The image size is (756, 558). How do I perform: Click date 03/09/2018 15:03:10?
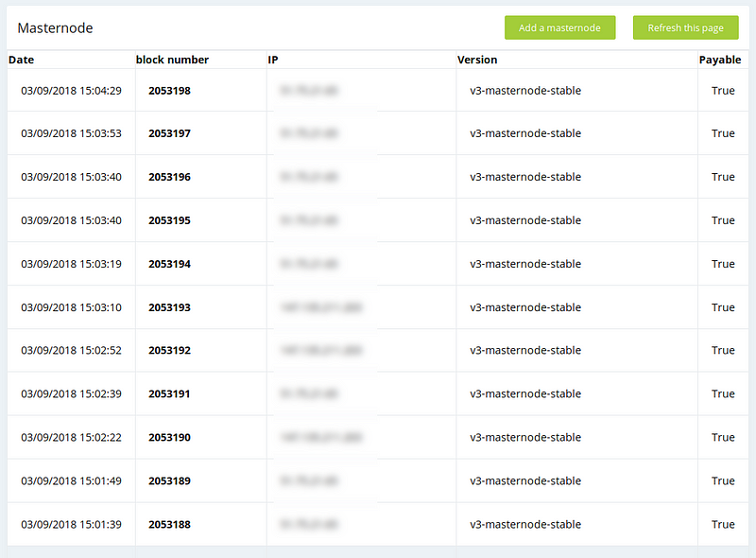(x=72, y=307)
